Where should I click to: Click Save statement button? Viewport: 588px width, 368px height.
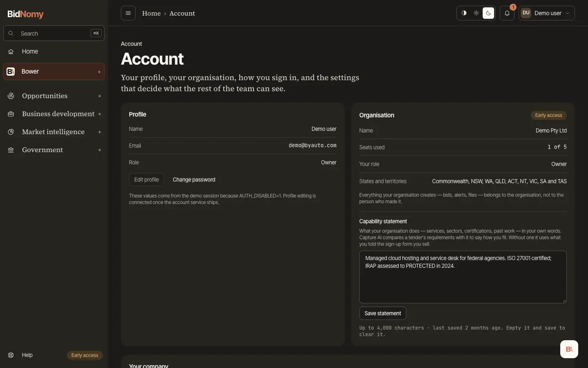[x=383, y=313]
